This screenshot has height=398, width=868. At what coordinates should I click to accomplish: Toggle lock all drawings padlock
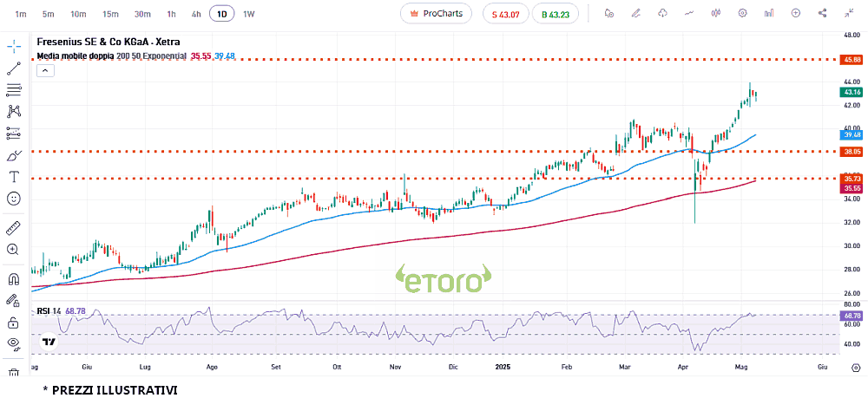[14, 322]
